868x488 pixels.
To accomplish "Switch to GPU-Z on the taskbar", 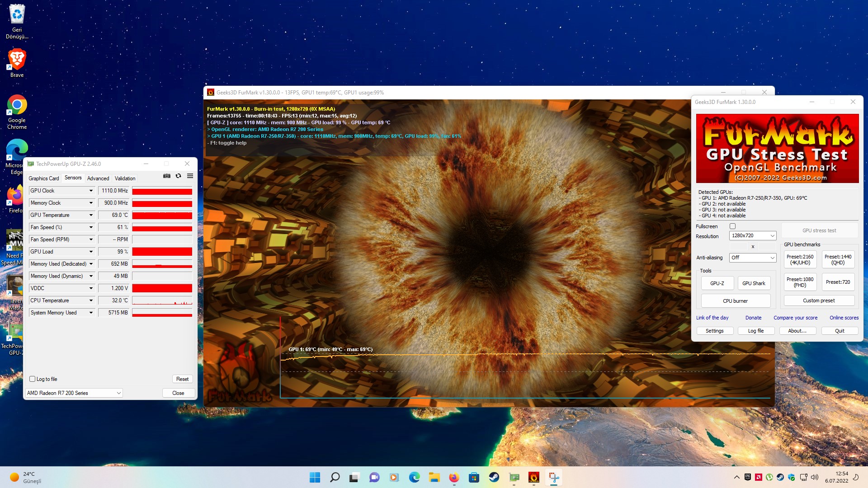I will (x=514, y=477).
